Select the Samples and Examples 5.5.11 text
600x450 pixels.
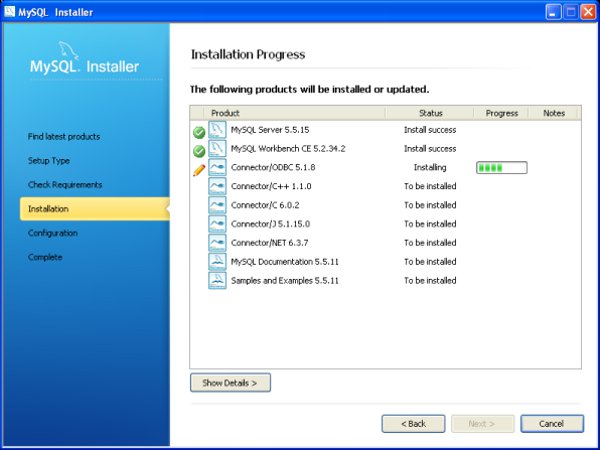point(285,280)
